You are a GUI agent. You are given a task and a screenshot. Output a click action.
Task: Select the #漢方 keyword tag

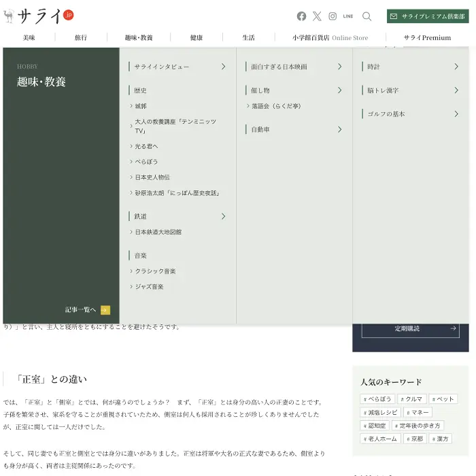click(440, 439)
